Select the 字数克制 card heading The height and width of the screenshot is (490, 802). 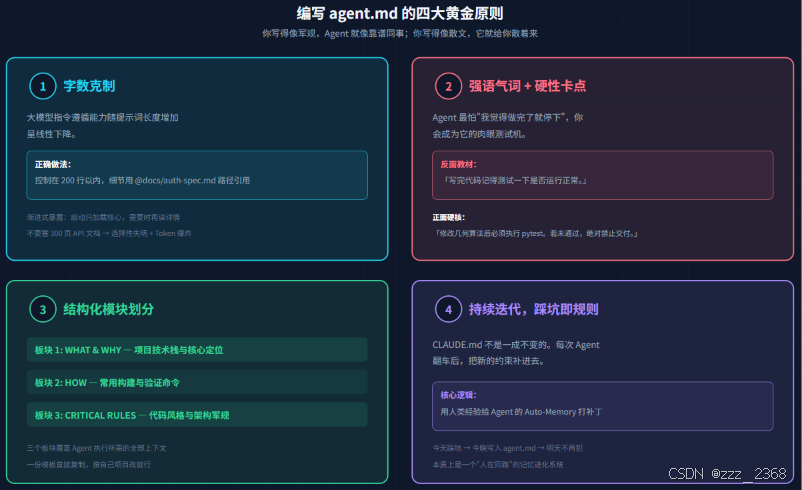(x=89, y=86)
